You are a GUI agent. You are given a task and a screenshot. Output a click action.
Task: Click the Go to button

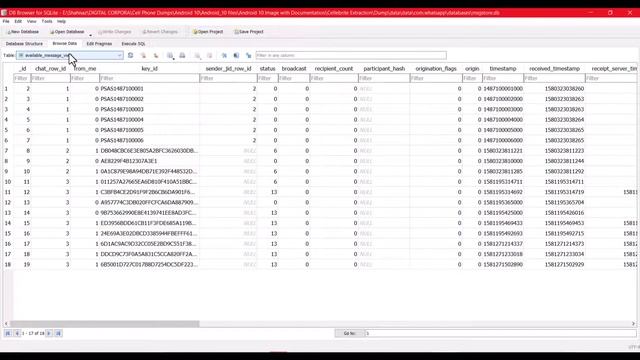(x=349, y=333)
